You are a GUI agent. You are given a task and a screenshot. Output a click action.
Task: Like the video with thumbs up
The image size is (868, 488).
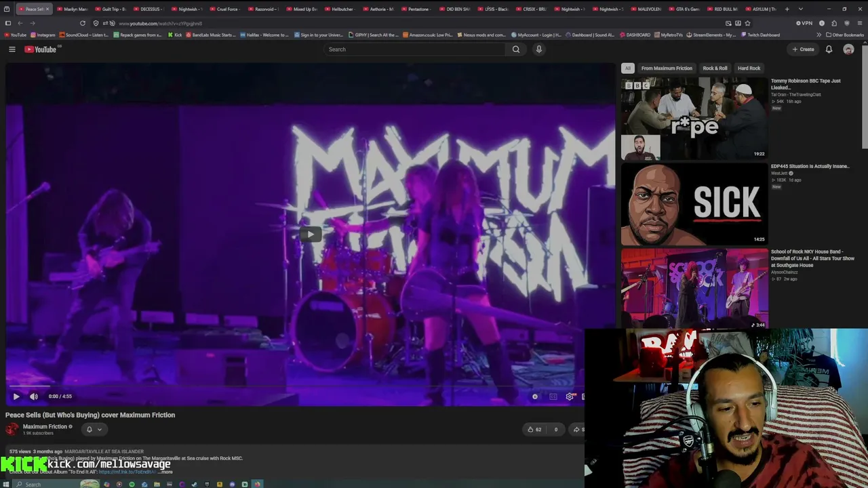tap(534, 429)
